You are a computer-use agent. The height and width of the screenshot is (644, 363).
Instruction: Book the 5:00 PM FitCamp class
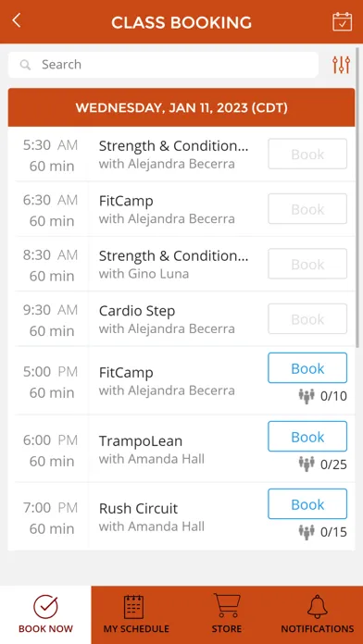307,368
